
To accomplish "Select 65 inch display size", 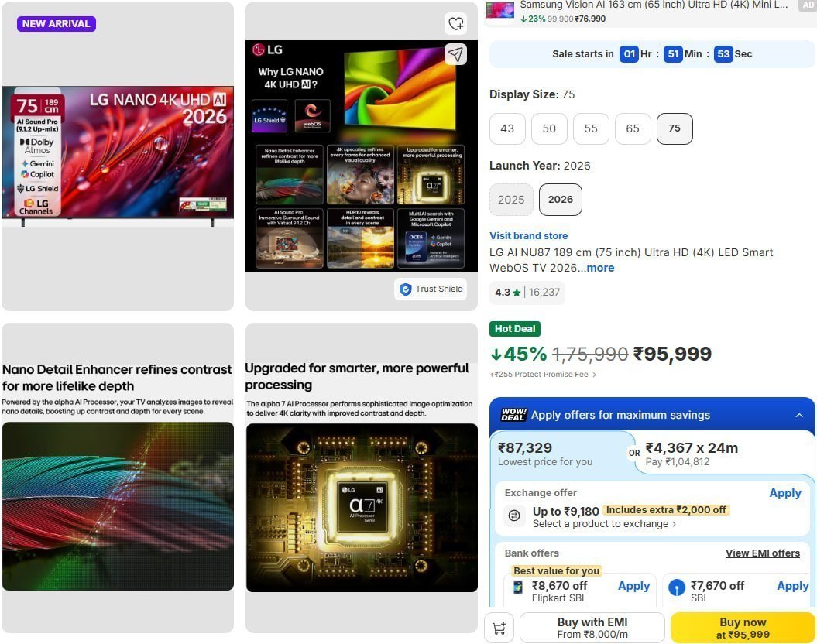I will tap(633, 128).
